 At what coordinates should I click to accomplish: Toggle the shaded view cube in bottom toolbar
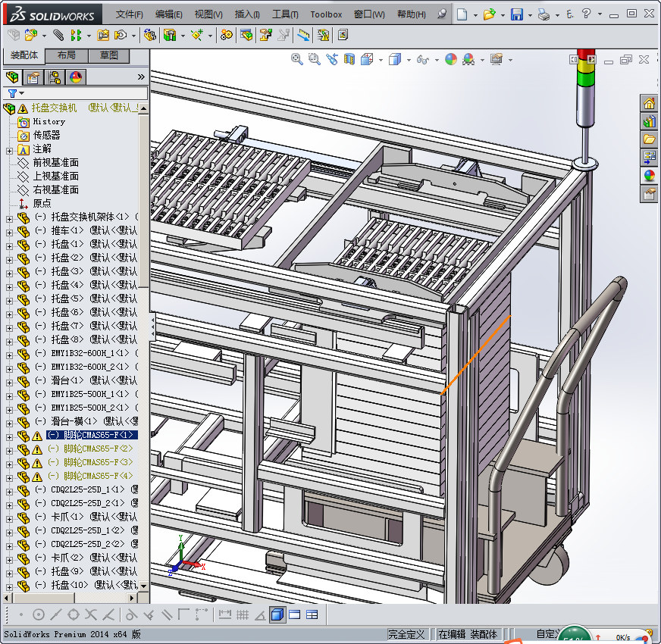(x=277, y=614)
